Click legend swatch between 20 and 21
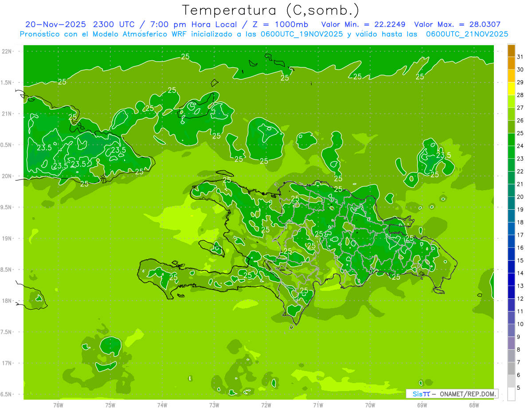Screen dimensions: 532x411 (511, 190)
